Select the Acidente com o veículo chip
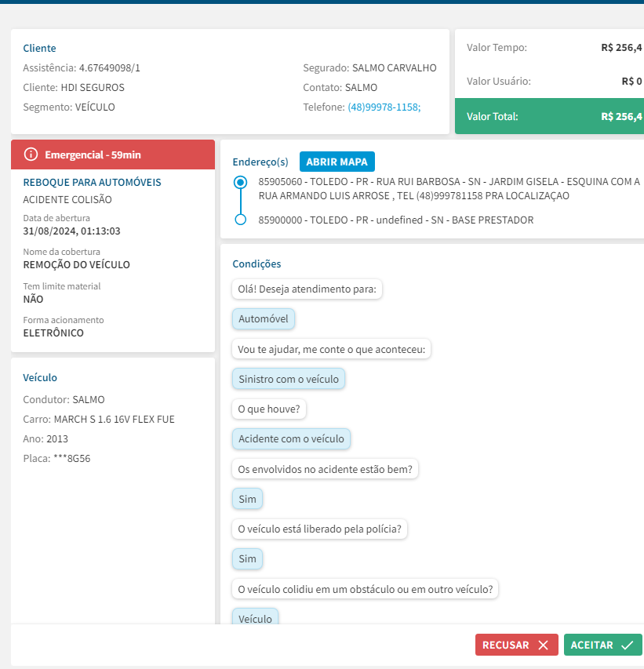The image size is (644, 669). [291, 439]
